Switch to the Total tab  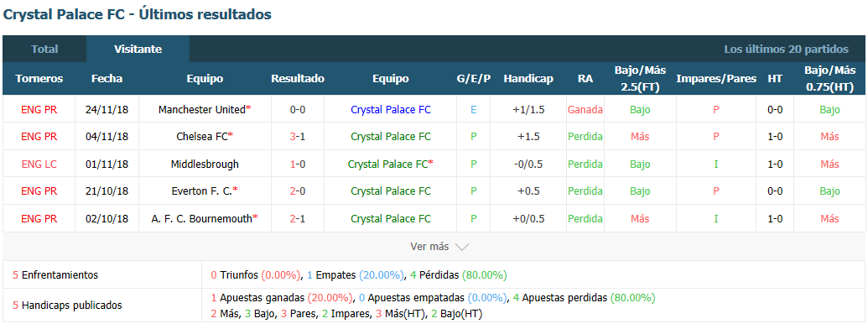pos(44,49)
